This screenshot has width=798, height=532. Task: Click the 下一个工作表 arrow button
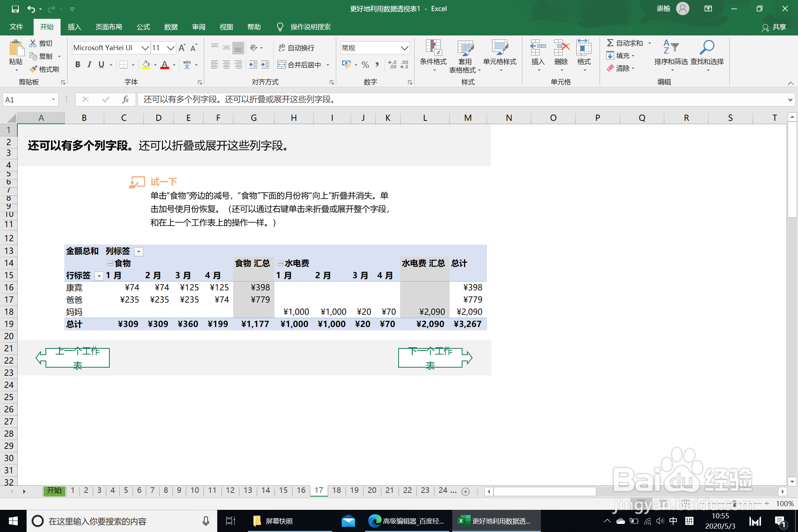pyautogui.click(x=435, y=358)
